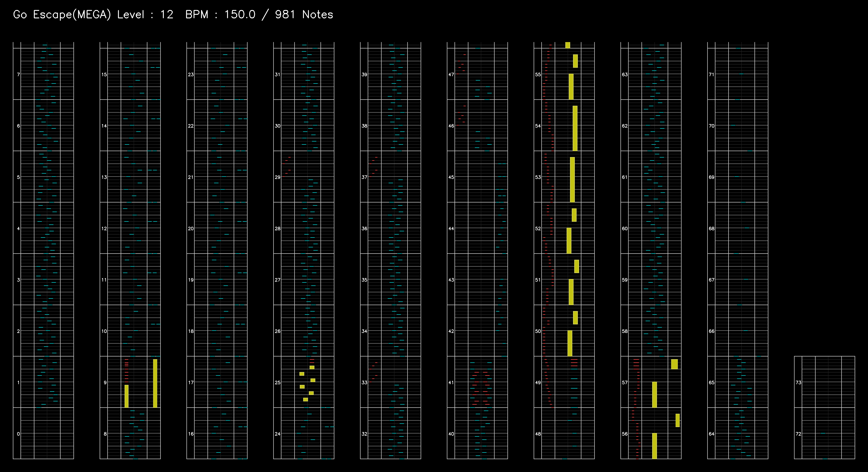Image resolution: width=868 pixels, height=472 pixels.
Task: Click the long yellow hold note in measure 54
Action: 575,128
